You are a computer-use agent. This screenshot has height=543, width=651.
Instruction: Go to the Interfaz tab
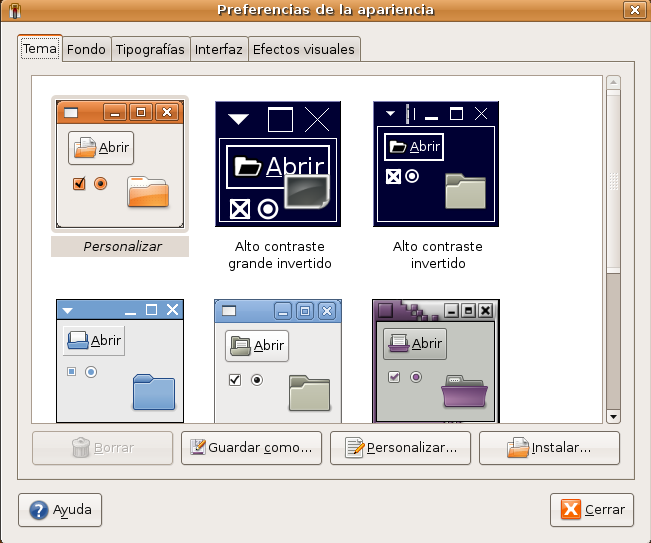[x=218, y=49]
